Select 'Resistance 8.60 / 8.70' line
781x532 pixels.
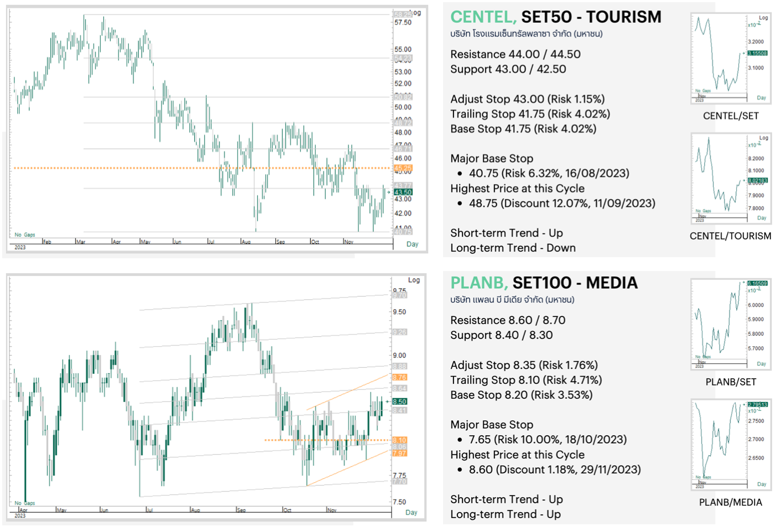(x=508, y=320)
